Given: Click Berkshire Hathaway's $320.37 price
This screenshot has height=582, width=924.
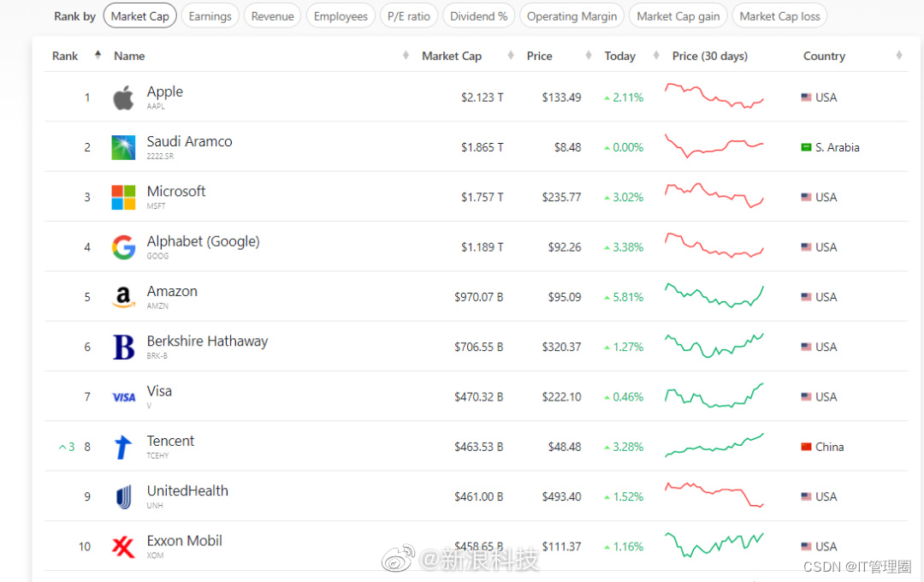Looking at the screenshot, I should point(561,347).
